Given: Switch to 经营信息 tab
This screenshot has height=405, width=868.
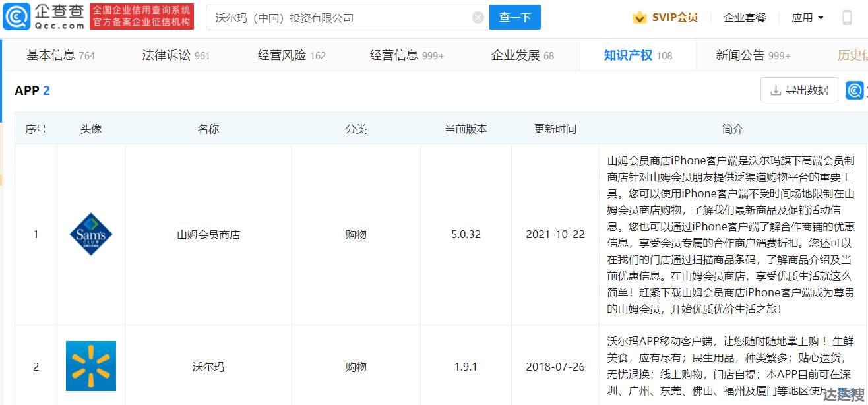Looking at the screenshot, I should (407, 55).
